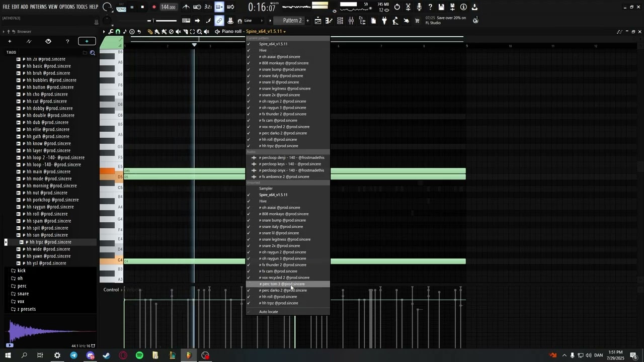Open the piano roll Spire_x64_v1.5.11 channel dropdown
Screen dimensions: 644x362
coord(266,32)
